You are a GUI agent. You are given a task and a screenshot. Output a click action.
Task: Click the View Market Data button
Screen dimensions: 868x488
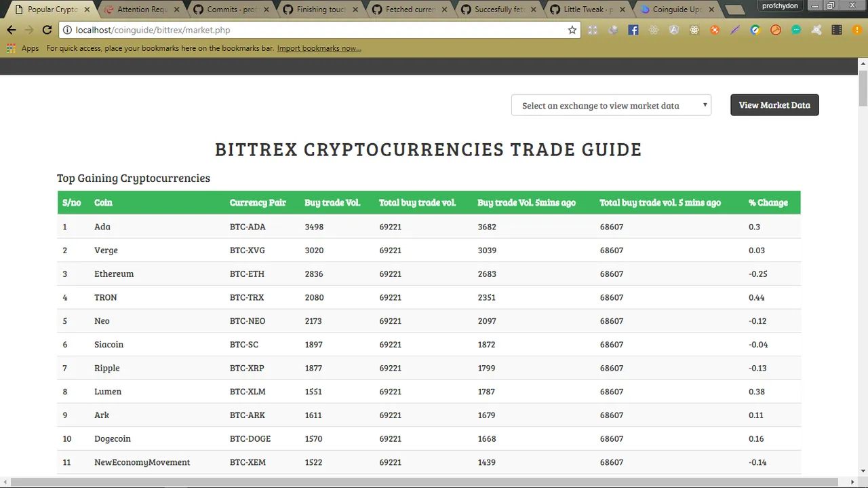pyautogui.click(x=774, y=105)
